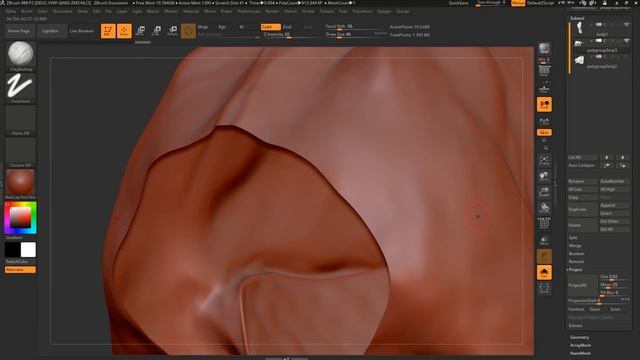The image size is (640, 360).
Task: Click the Alternate button
Action: pos(20,269)
